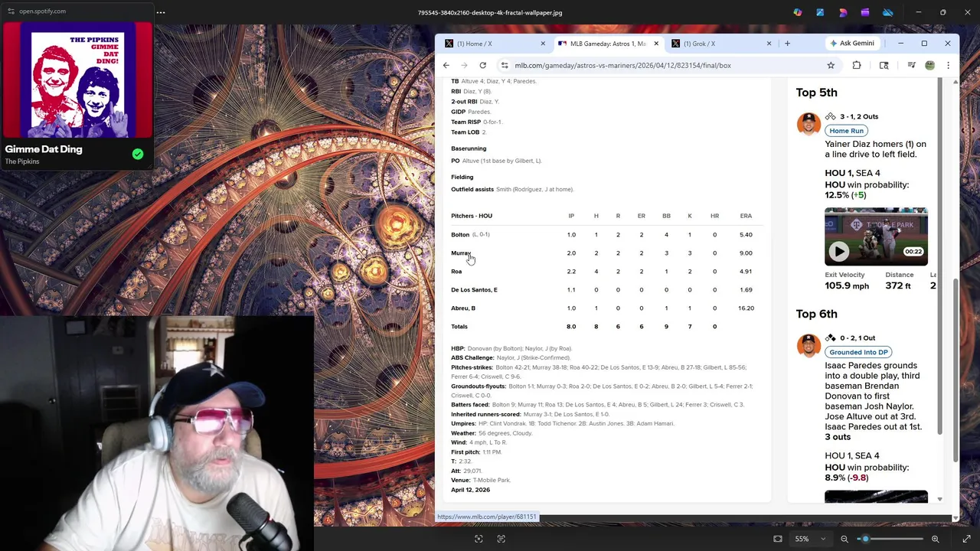The width and height of the screenshot is (980, 551).
Task: Close the MLB Gameday tab
Action: coord(656,44)
